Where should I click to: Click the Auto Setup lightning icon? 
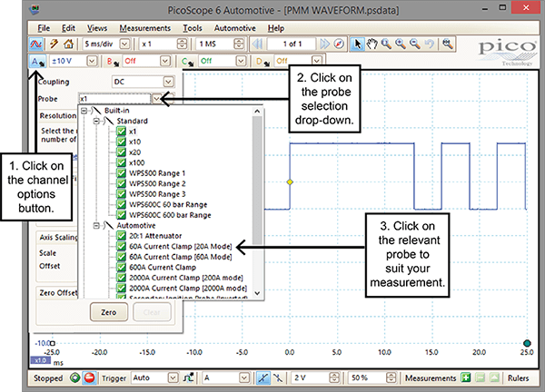(54, 44)
